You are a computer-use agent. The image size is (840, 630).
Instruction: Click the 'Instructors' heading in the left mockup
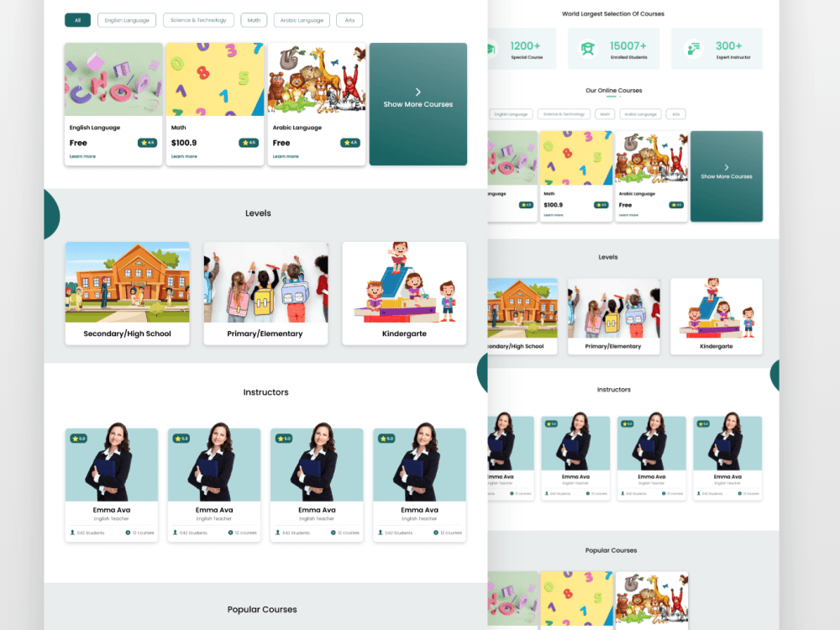click(x=265, y=392)
